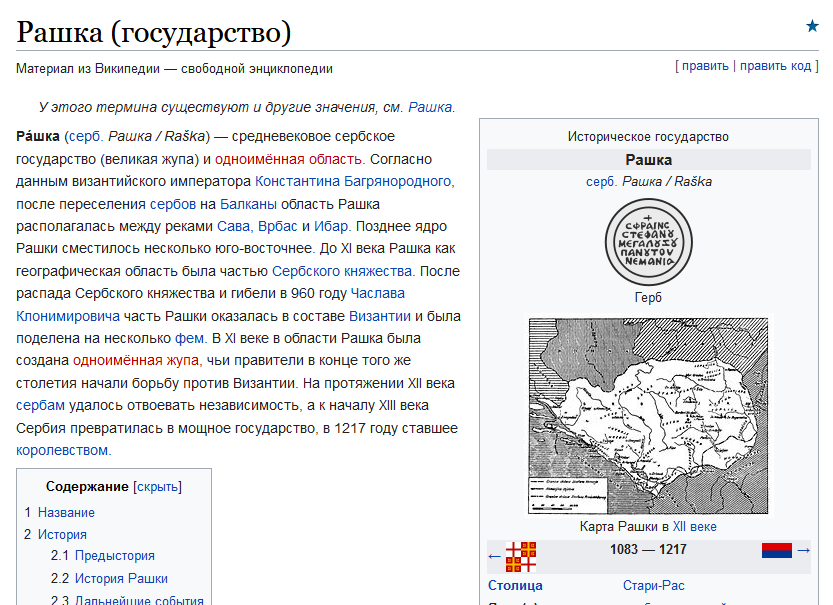
Task: Jump to contents item «Предыстория»
Action: (115, 556)
